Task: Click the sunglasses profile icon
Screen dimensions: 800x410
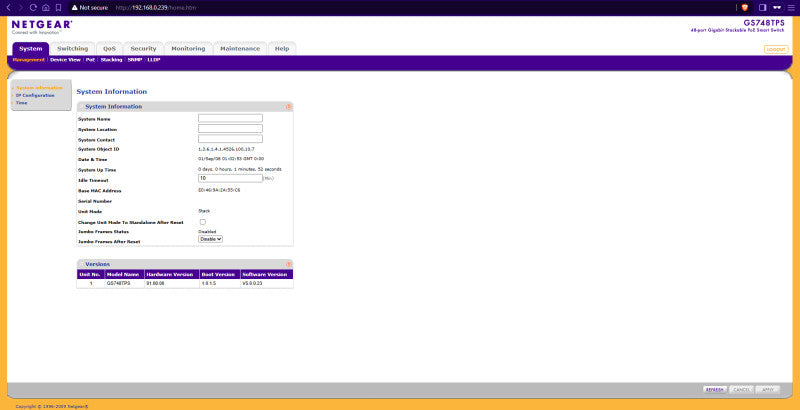Action: pyautogui.click(x=777, y=8)
